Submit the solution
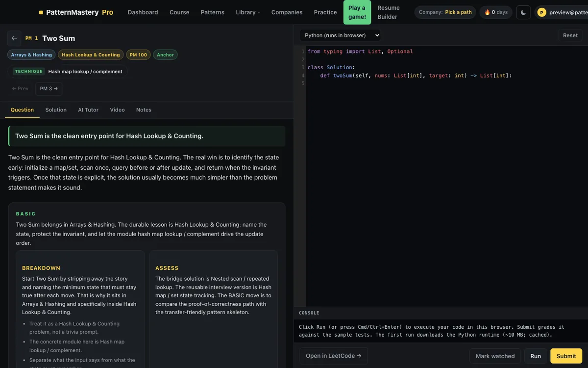Screen dimensions: 588x368 tap(566, 356)
